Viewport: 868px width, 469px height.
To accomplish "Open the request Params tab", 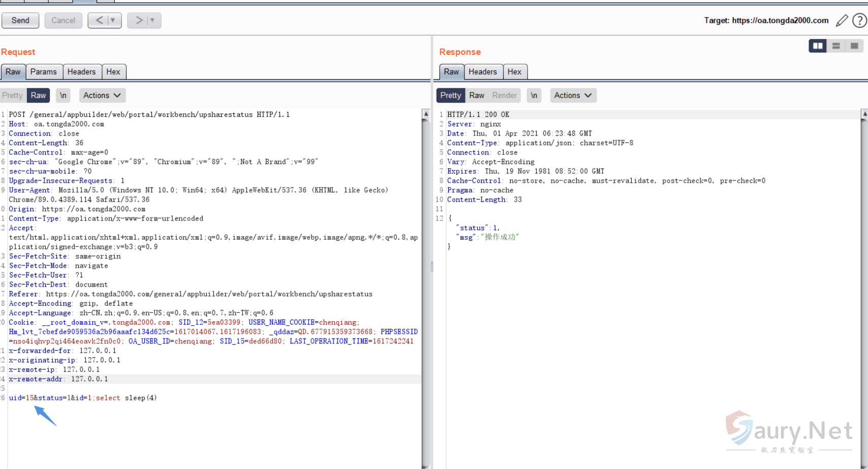I will click(x=44, y=72).
